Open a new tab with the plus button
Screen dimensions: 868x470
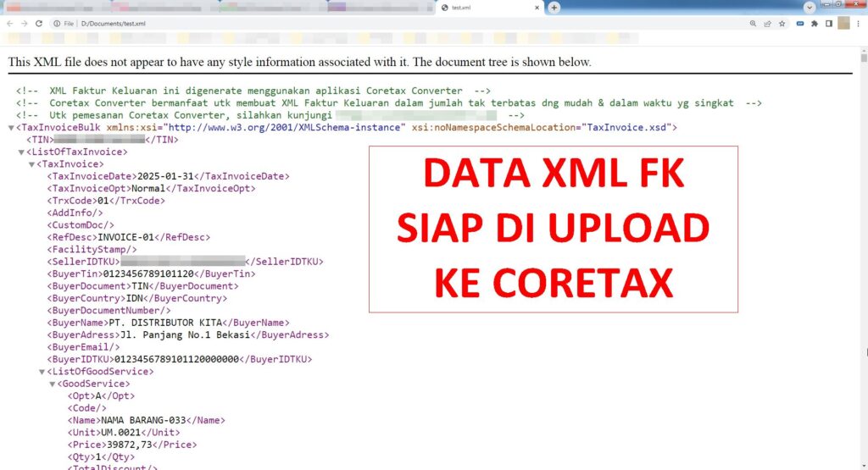(x=554, y=8)
